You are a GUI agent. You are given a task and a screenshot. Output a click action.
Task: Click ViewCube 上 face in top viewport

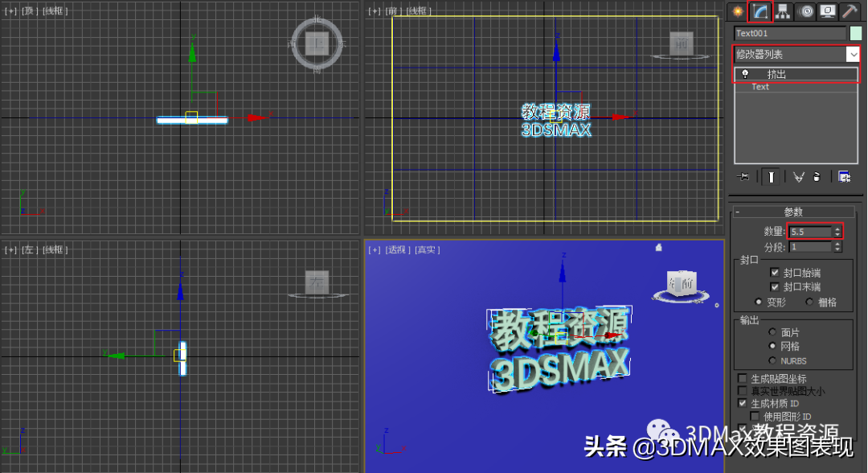(317, 43)
